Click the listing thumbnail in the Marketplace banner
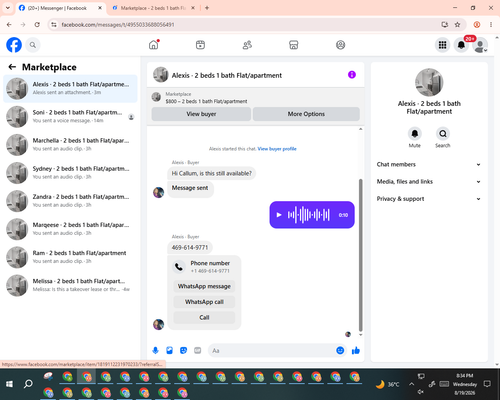 pyautogui.click(x=156, y=97)
